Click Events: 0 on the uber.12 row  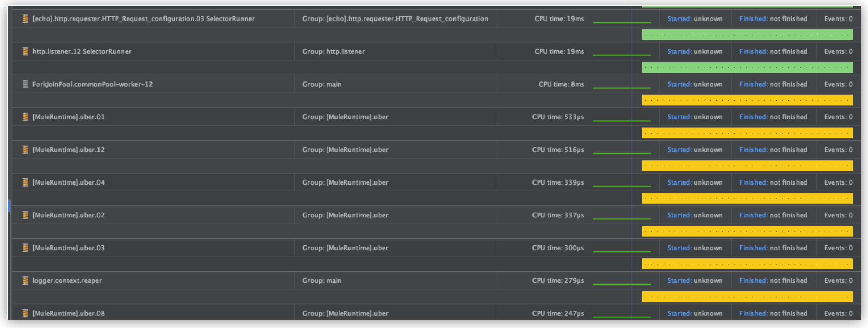point(838,150)
